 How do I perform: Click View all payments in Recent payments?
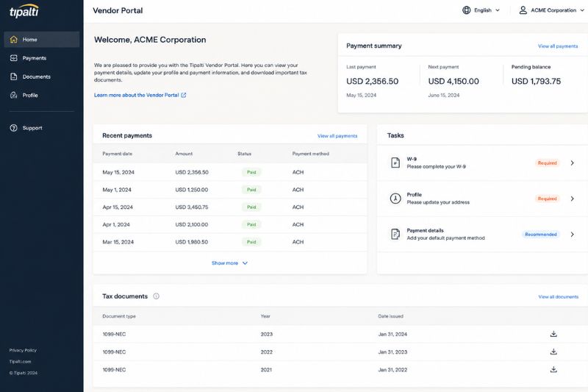coord(337,136)
